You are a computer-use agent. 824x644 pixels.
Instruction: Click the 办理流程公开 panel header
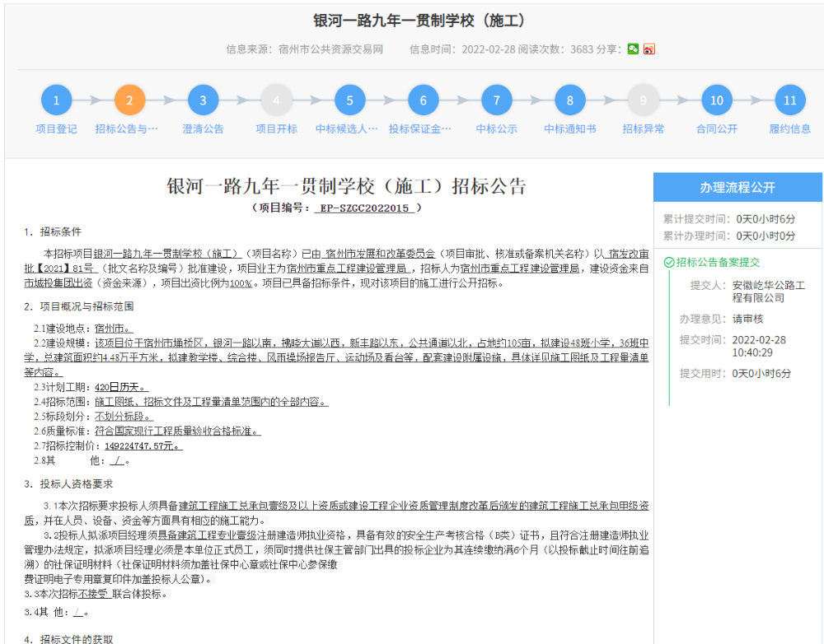737,188
